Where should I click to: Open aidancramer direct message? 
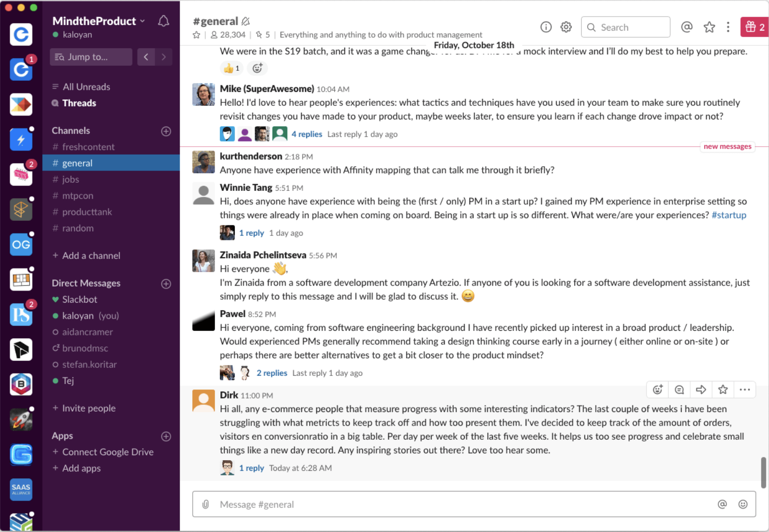pos(111,332)
